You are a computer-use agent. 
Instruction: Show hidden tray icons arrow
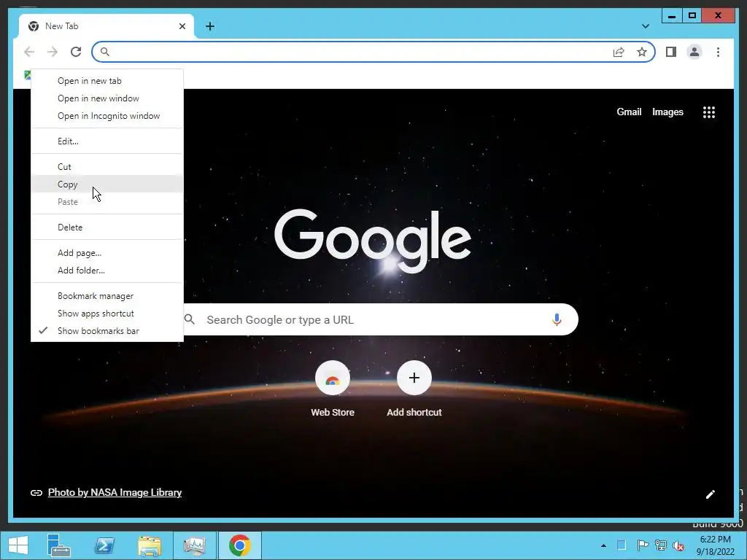tap(603, 545)
